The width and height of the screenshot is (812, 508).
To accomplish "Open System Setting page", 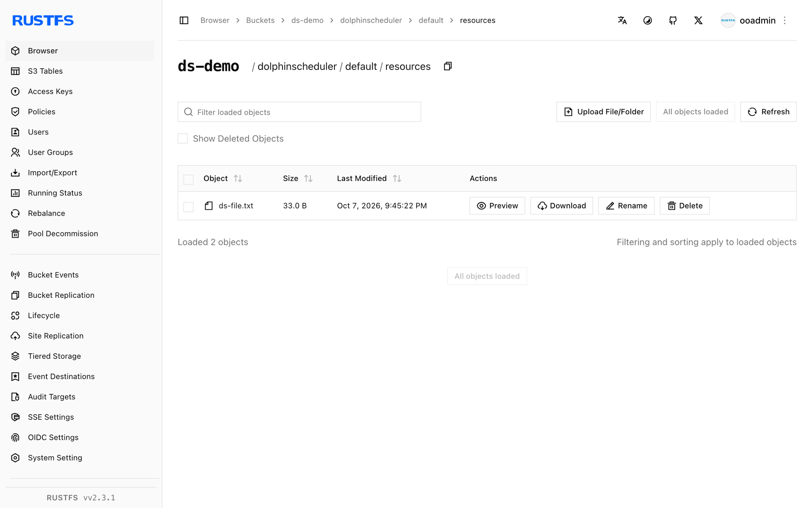I will (80, 458).
